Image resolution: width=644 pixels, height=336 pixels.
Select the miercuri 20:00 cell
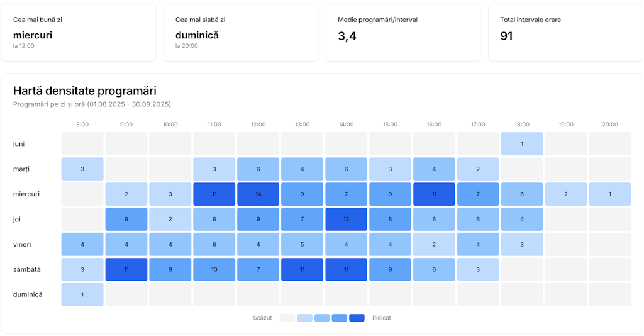(x=609, y=194)
